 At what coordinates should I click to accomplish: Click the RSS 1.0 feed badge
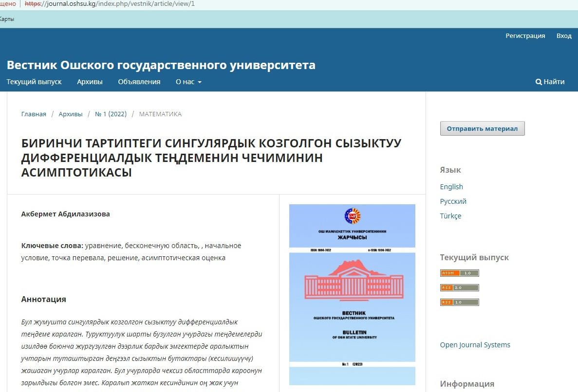tap(459, 302)
